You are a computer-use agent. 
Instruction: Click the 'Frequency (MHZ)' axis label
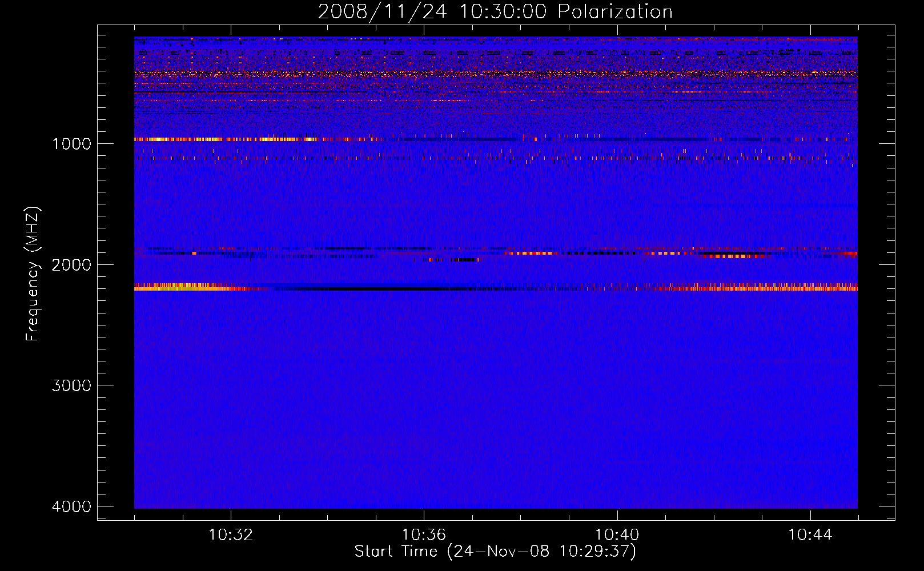(x=33, y=274)
